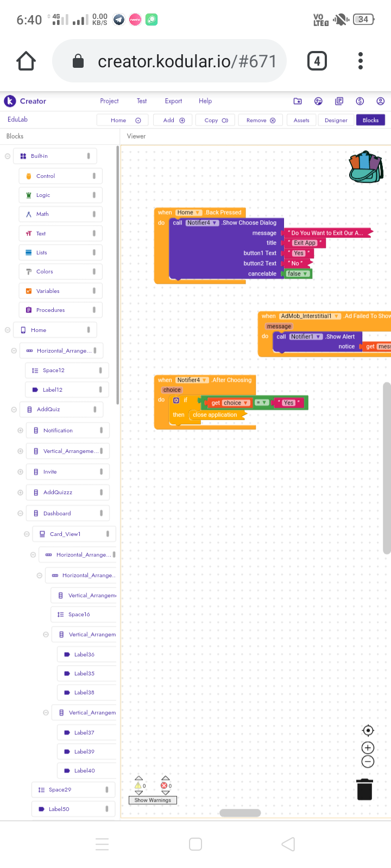Image resolution: width=391 pixels, height=868 pixels.
Task: Select the Label37 component
Action: 87,733
